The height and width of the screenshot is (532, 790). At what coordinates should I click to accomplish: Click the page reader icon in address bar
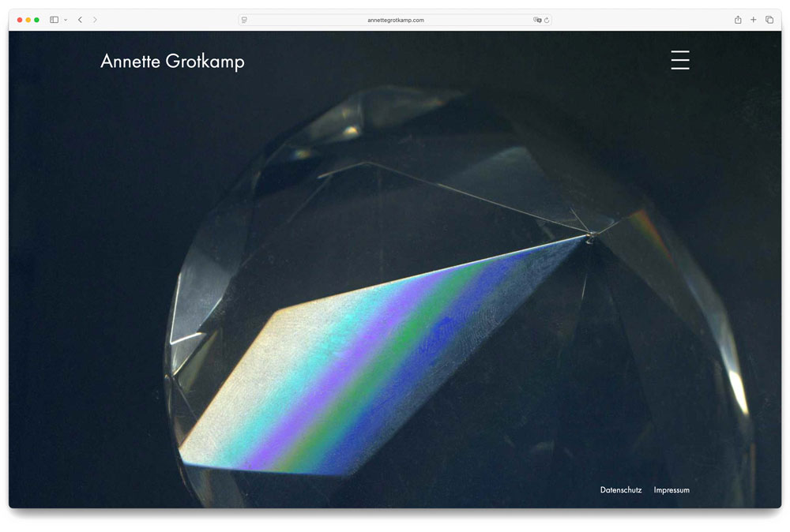click(x=245, y=20)
